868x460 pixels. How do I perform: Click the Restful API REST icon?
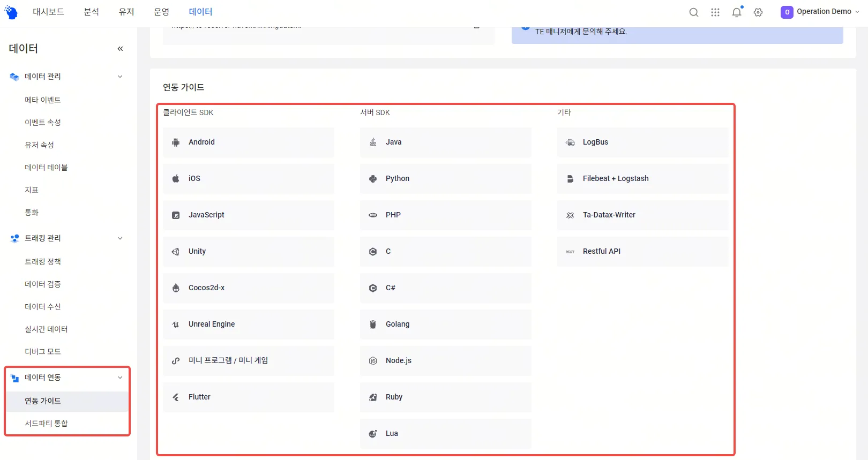(x=570, y=252)
